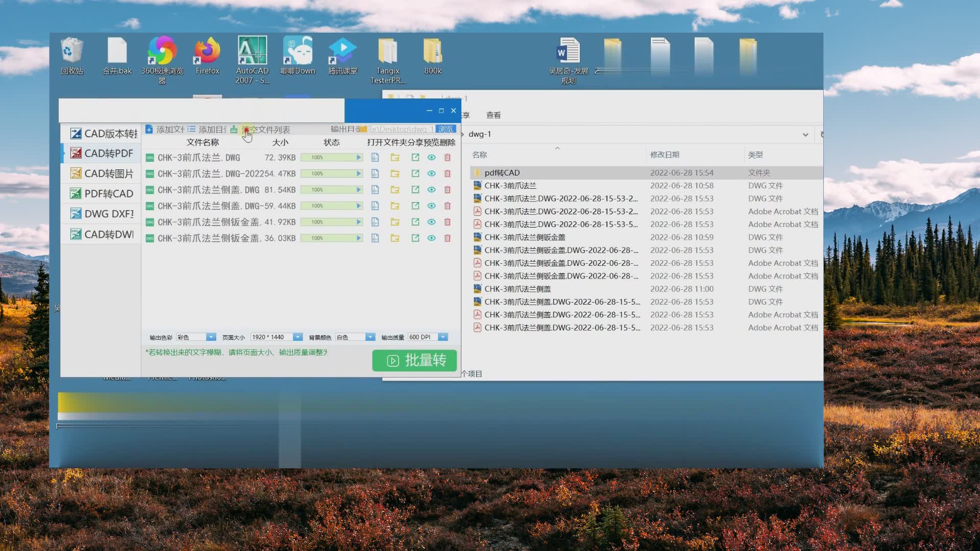This screenshot has width=980, height=551.
Task: Toggle preview eye for the 72.39KB file
Action: (431, 158)
